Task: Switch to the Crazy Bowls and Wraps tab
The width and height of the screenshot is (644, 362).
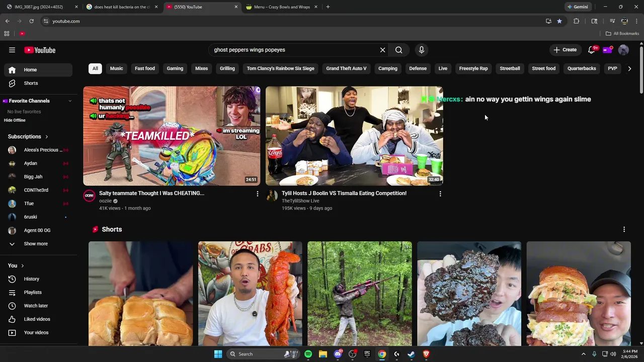Action: [282, 7]
